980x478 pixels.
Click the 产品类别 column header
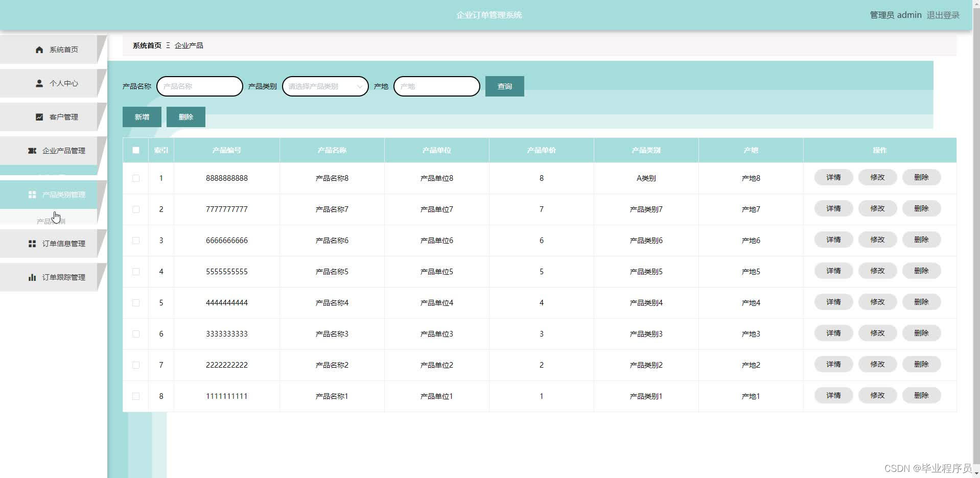(646, 150)
